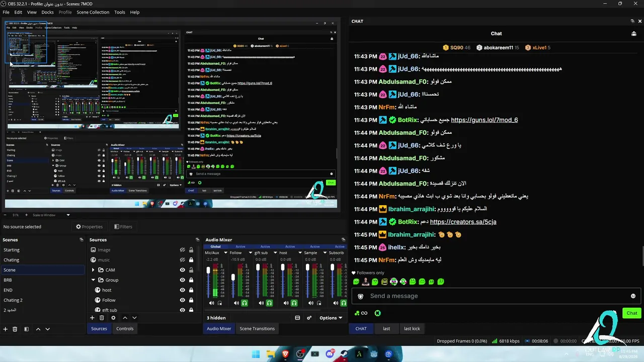Viewport: 644px width, 362px height.
Task: Pop out the Chat dock
Action: point(632,21)
